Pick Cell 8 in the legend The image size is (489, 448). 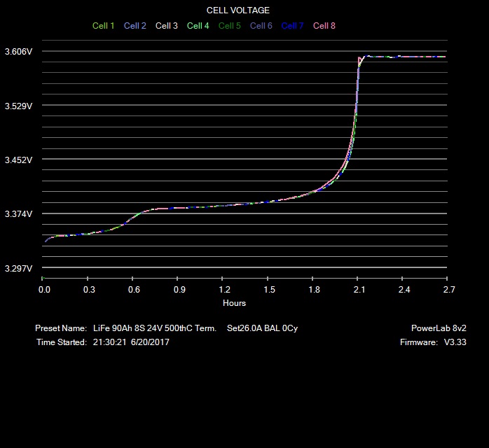tap(324, 26)
